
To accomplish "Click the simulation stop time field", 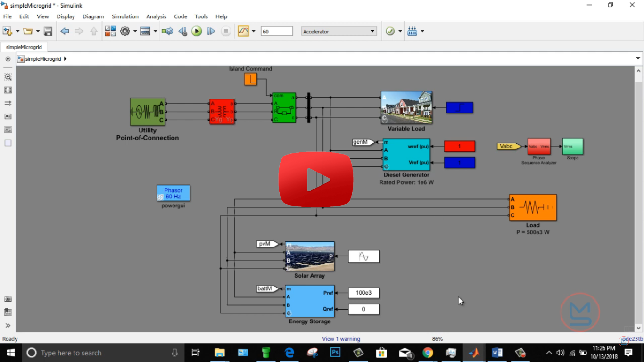I will tap(277, 31).
